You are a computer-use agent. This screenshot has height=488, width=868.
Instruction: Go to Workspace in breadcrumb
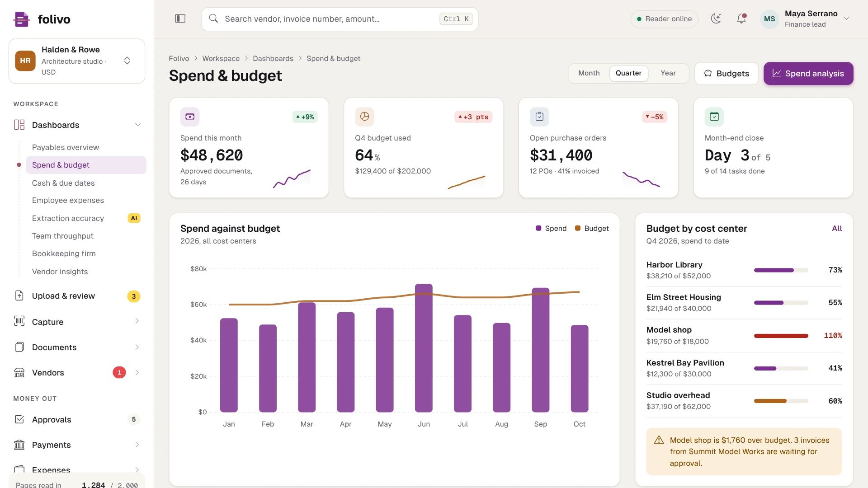coord(221,58)
